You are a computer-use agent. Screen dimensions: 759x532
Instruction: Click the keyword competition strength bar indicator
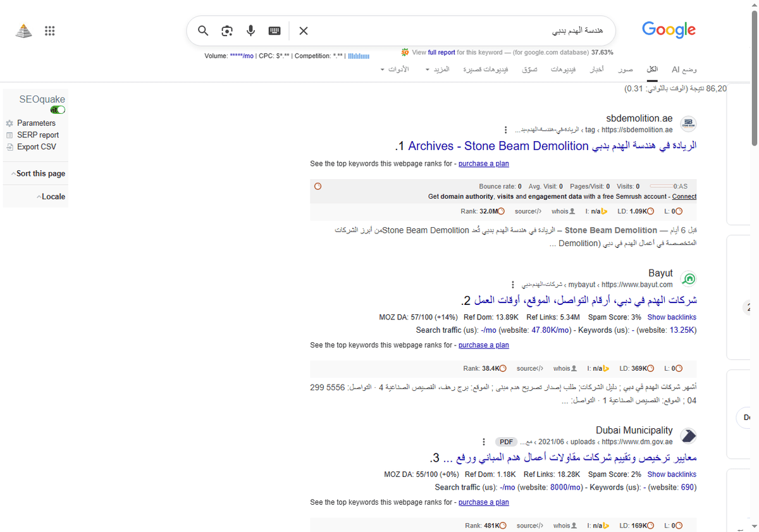click(358, 56)
